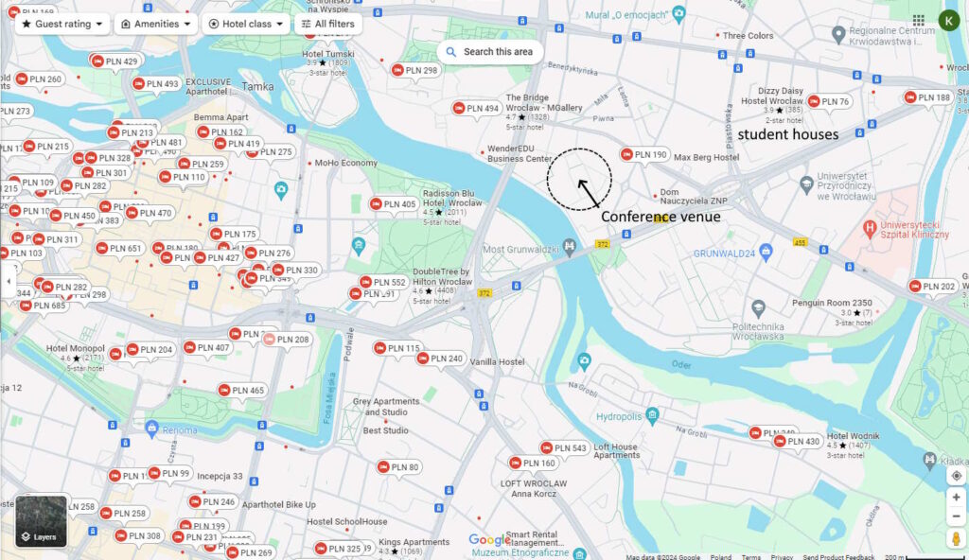Expand the Guest rating dropdown
Image resolution: width=969 pixels, height=560 pixels.
point(62,24)
